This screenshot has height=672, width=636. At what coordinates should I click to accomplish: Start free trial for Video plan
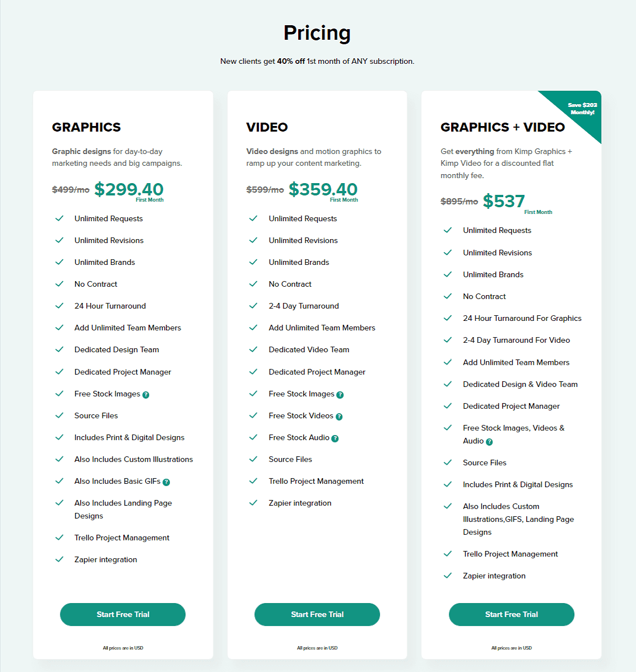click(x=317, y=614)
